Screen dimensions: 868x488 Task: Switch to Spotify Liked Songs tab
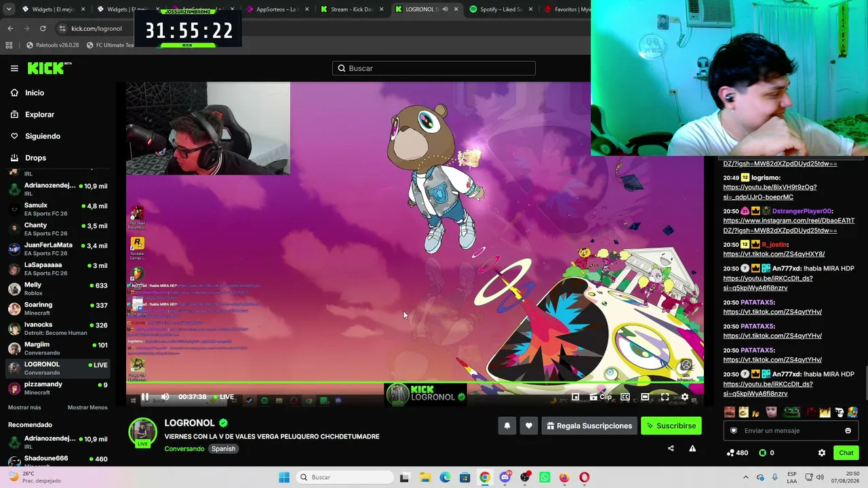click(x=500, y=9)
